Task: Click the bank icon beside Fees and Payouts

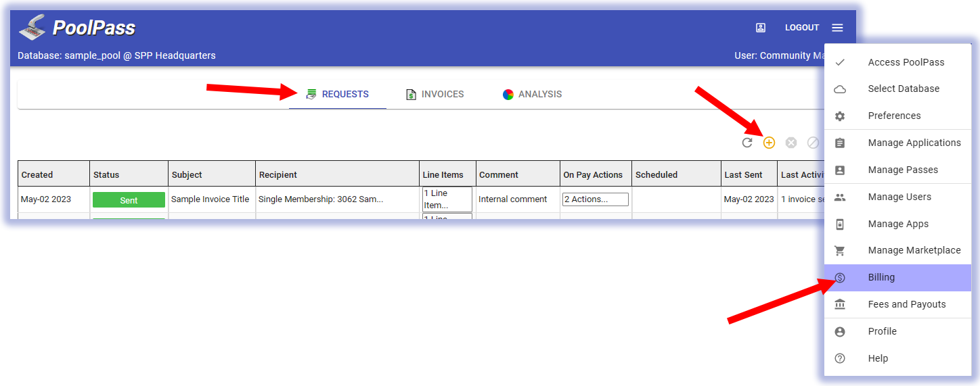Action: (x=840, y=305)
